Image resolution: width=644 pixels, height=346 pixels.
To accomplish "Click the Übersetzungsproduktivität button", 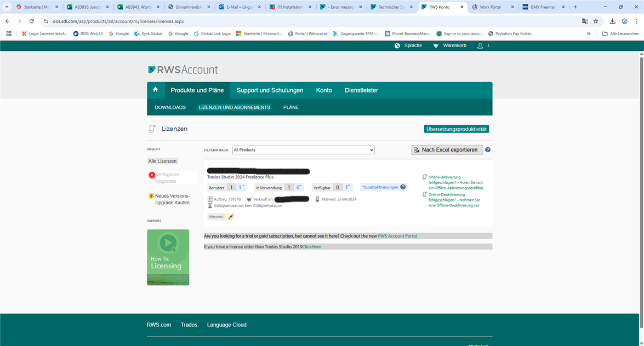I will tap(457, 129).
